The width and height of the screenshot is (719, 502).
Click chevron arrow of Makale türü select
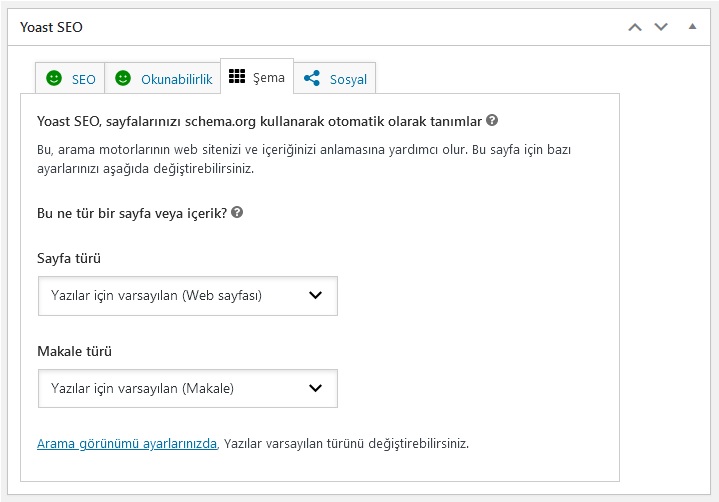[x=315, y=388]
